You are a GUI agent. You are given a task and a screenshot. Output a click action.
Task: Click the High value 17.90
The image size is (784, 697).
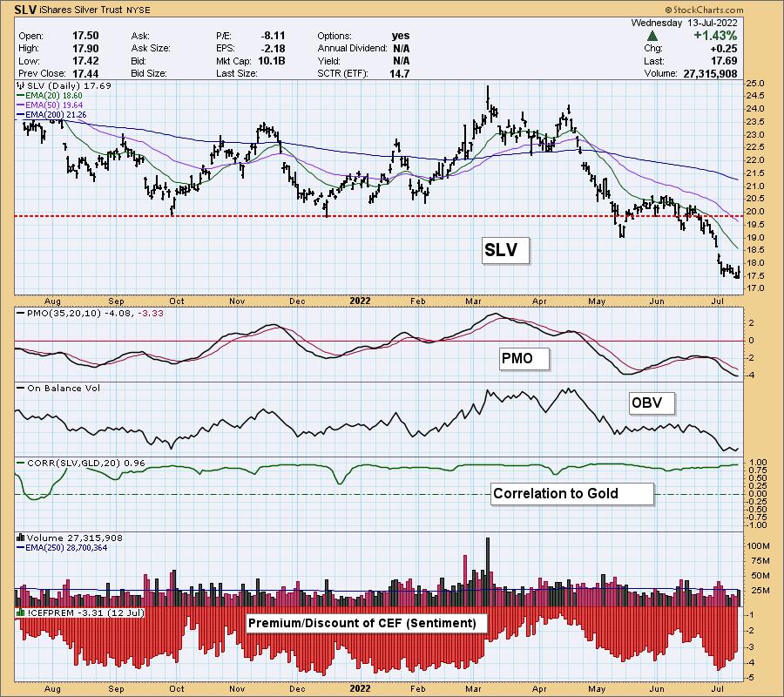pos(85,48)
